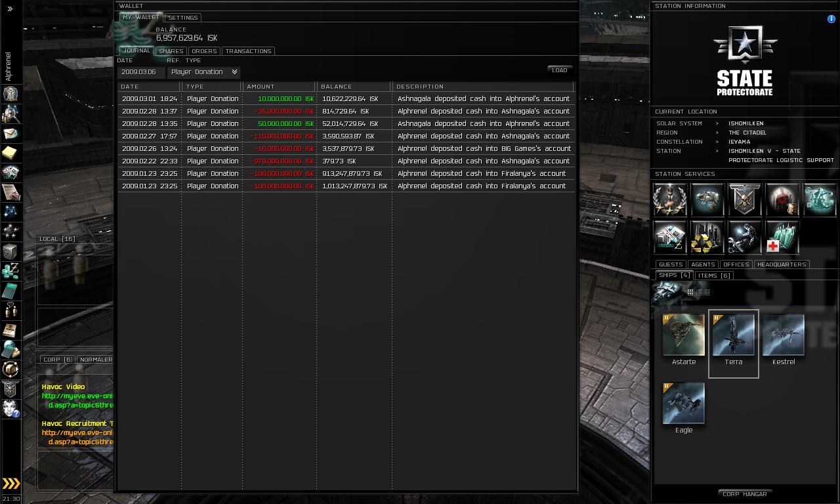Open the militia officer station service

pos(670,200)
